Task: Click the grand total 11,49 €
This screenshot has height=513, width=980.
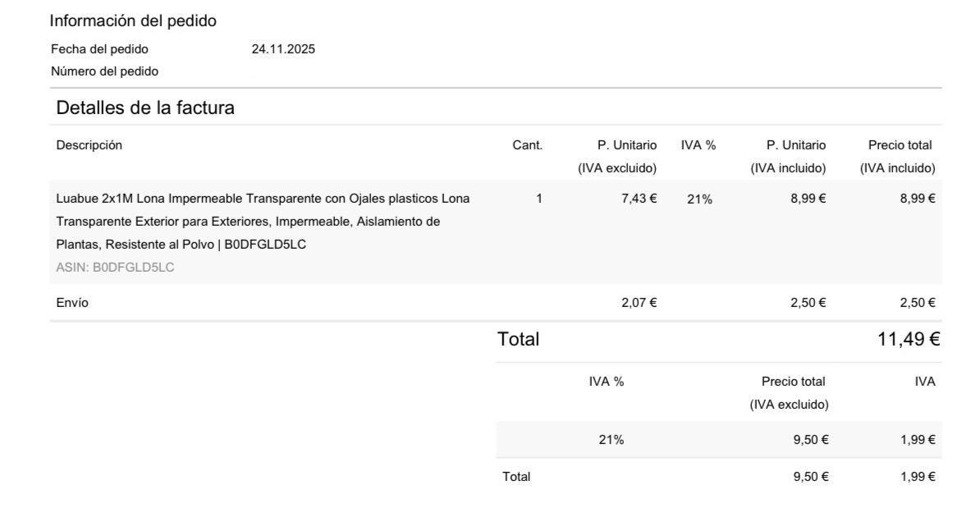Action: 907,338
